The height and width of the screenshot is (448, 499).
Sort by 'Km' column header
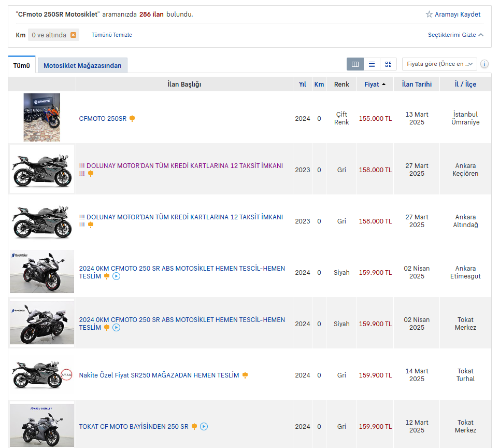tap(319, 84)
